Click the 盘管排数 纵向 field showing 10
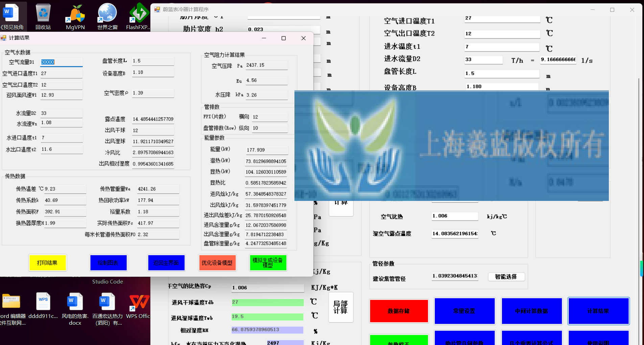The height and width of the screenshot is (345, 644). tap(270, 128)
